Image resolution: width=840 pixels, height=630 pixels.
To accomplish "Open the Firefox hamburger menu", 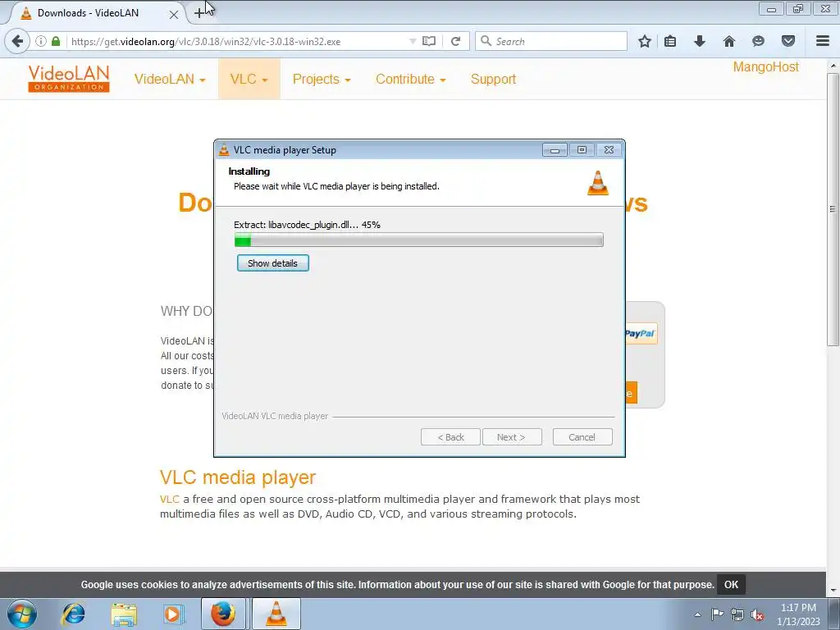I will click(x=823, y=41).
